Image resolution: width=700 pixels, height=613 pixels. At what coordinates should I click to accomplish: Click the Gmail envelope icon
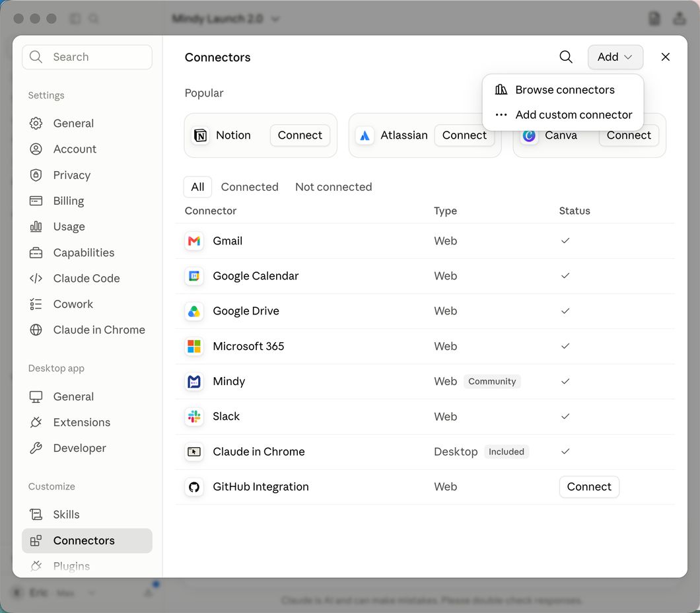coord(194,241)
